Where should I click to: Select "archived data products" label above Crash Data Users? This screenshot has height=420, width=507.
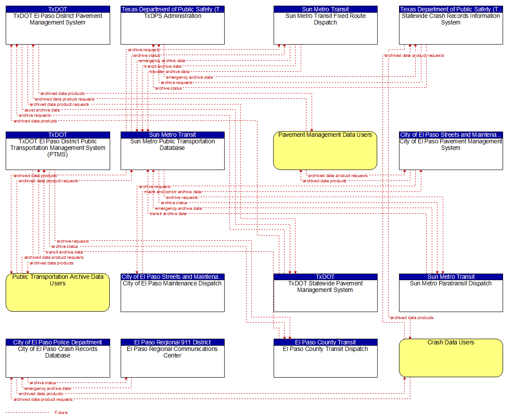coord(412,318)
